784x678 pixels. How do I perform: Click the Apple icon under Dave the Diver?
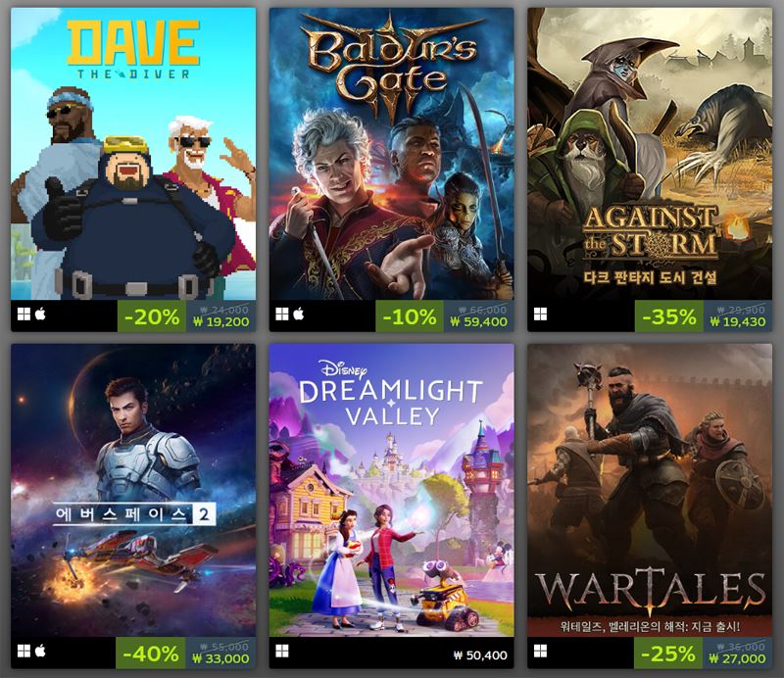pos(40,314)
